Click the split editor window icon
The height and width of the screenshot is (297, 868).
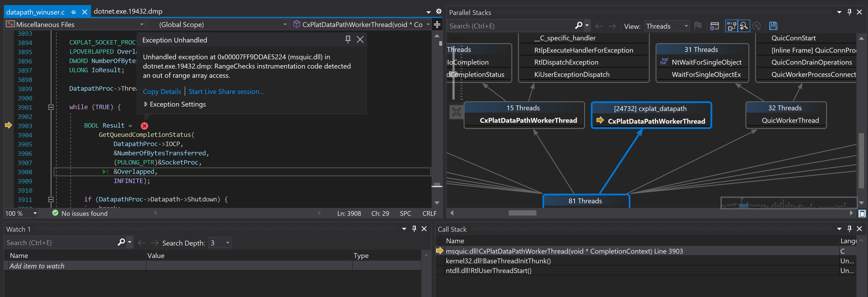point(437,24)
